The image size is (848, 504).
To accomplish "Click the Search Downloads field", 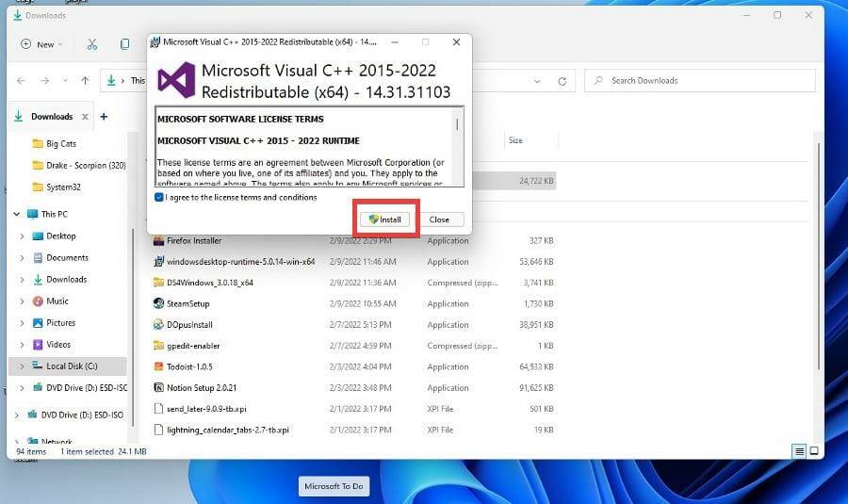I will click(697, 81).
